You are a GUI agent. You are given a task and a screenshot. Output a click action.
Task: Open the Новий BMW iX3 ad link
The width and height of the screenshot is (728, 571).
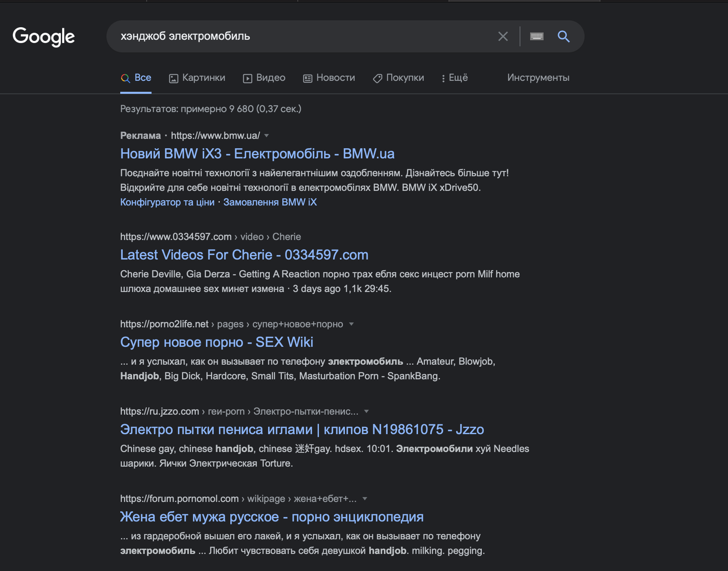pos(257,154)
